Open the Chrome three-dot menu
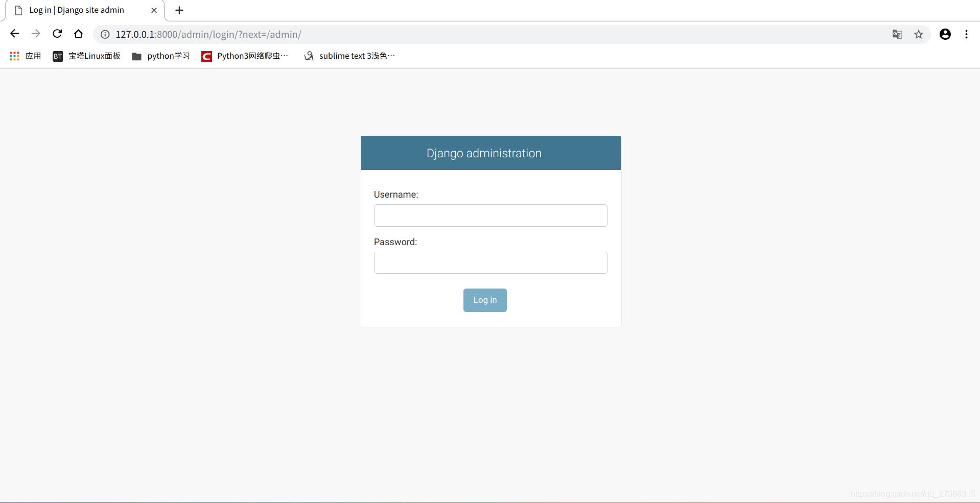Viewport: 980px width, 503px height. point(966,34)
